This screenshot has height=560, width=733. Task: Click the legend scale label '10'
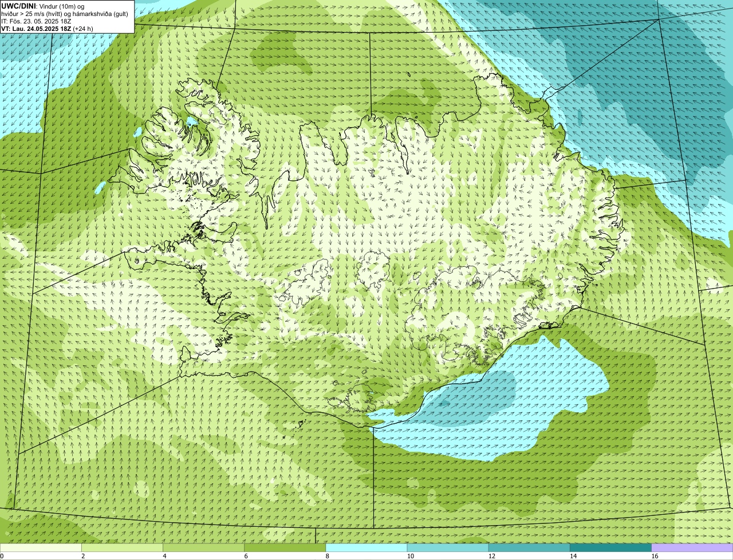pyautogui.click(x=410, y=556)
